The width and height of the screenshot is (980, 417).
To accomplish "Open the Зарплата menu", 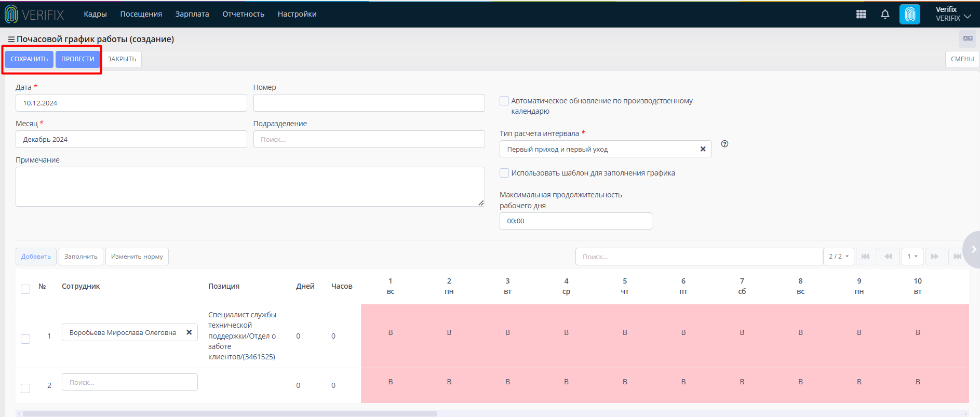I will [x=192, y=14].
